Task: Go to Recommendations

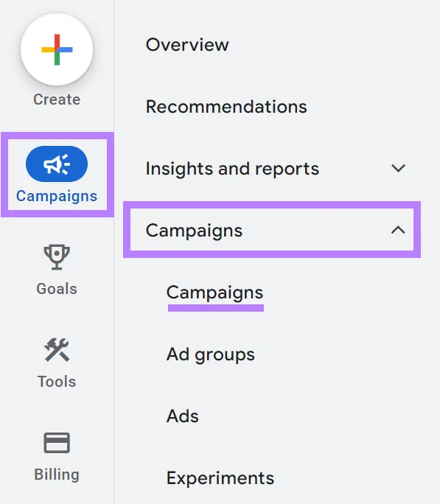Action: pos(226,106)
